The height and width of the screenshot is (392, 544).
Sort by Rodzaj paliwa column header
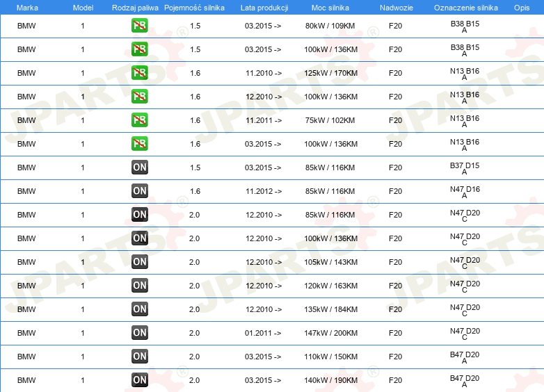tap(135, 8)
